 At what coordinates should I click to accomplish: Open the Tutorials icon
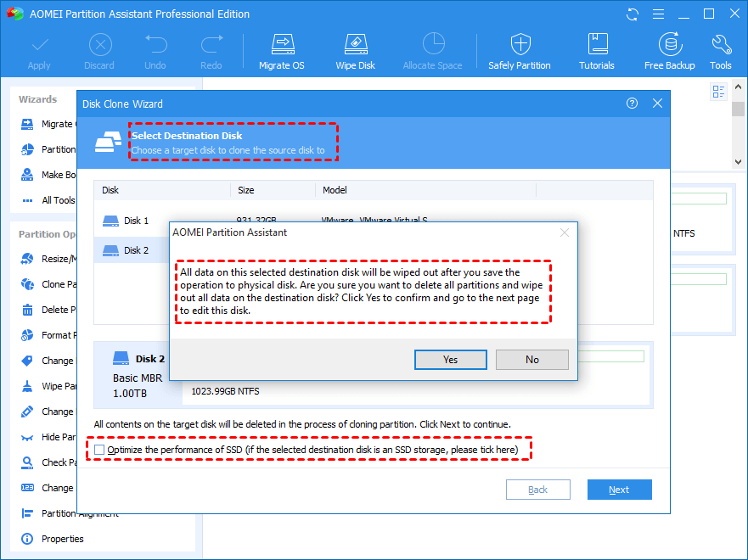(597, 51)
